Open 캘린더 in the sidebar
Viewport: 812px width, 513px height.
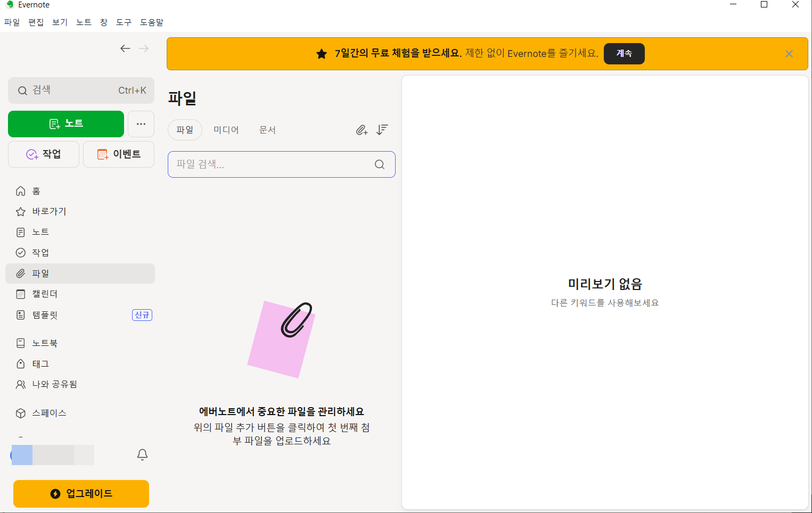80,294
